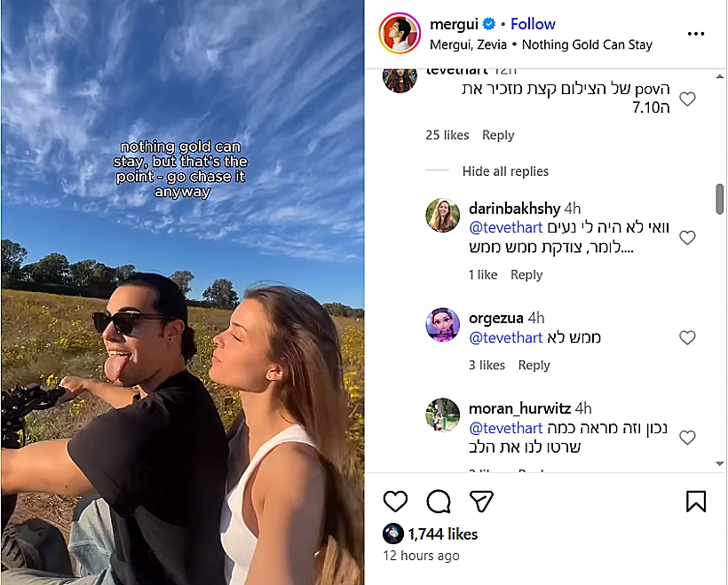The height and width of the screenshot is (585, 728).
Task: Open the comment bubble icon
Action: pyautogui.click(x=439, y=502)
